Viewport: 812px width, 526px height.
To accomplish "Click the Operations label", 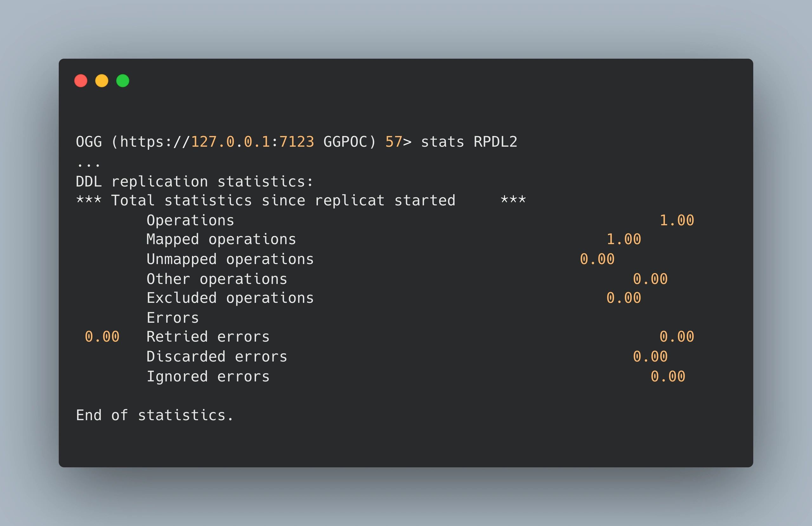I will (x=190, y=220).
